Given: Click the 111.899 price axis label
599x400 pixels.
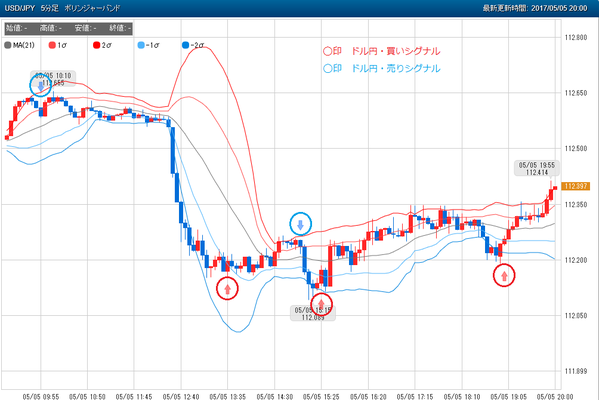Looking at the screenshot, I should [x=576, y=371].
